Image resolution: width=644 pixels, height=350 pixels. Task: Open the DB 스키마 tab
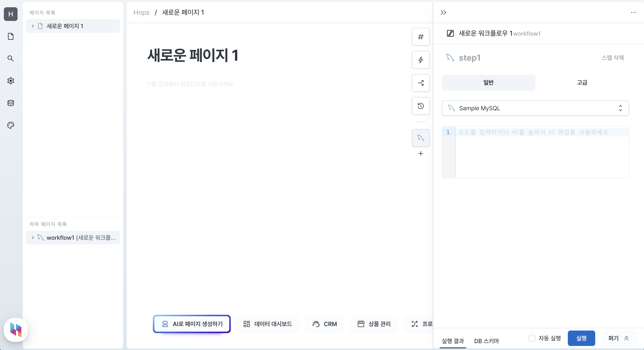[x=487, y=341]
